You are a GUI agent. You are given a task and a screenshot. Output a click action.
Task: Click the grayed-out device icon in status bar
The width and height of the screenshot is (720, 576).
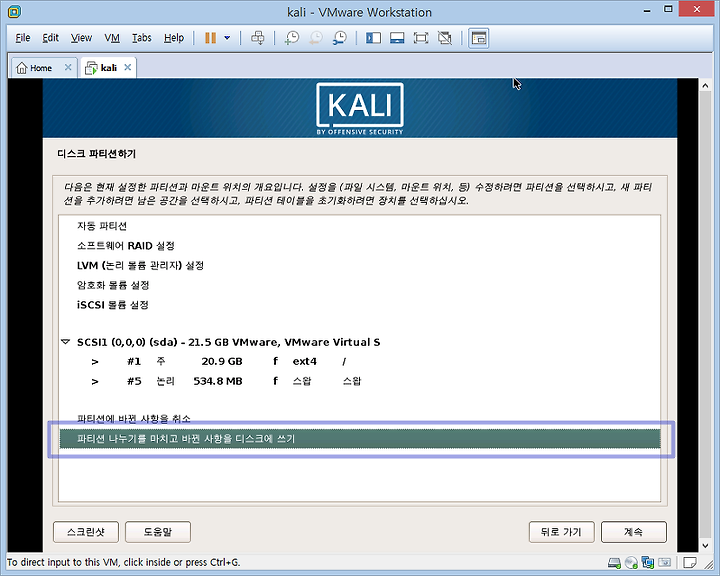pyautogui.click(x=664, y=562)
